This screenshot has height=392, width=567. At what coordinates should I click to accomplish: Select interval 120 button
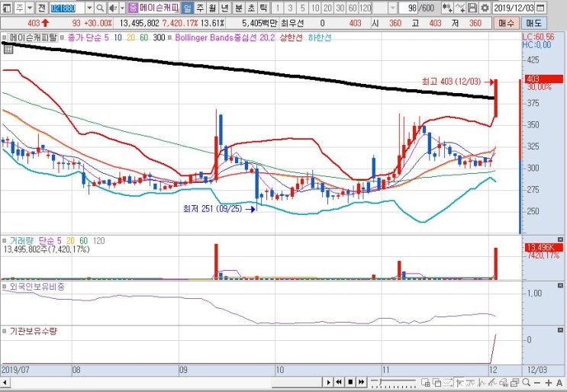[x=366, y=8]
